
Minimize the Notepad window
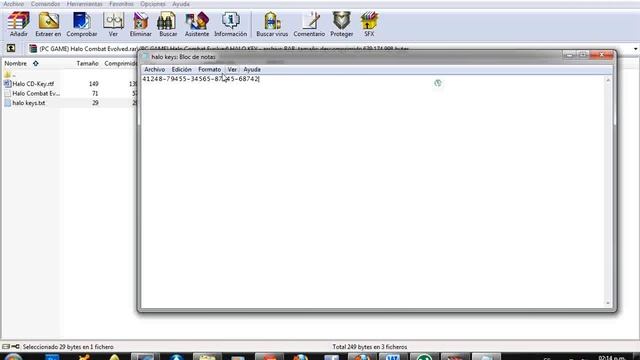[569, 55]
